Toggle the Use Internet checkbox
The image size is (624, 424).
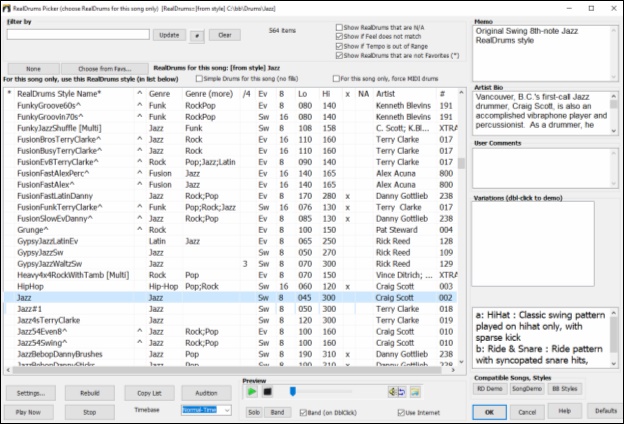[x=401, y=412]
